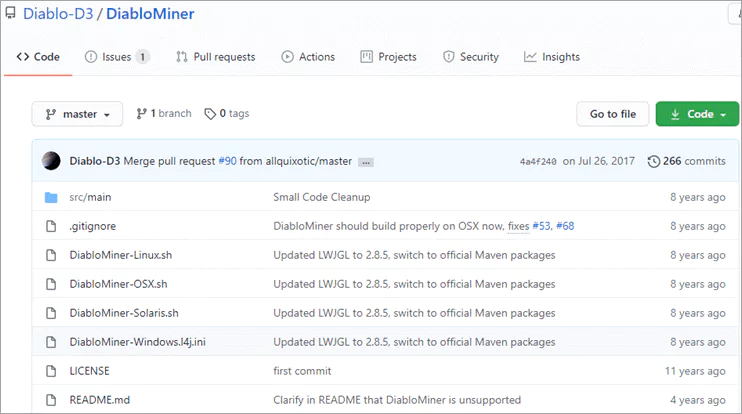Open the master branch dropdown
Image resolution: width=742 pixels, height=414 pixels.
[x=77, y=114]
